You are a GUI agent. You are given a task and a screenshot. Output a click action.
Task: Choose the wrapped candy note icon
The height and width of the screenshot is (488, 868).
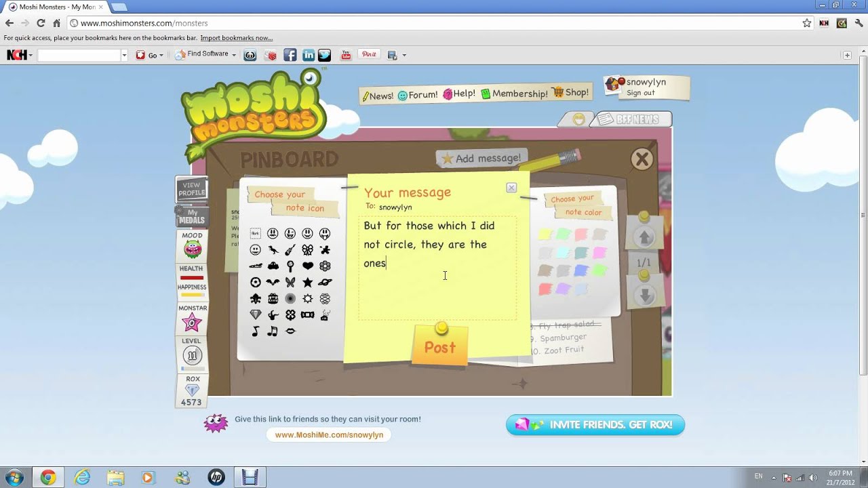tap(307, 315)
